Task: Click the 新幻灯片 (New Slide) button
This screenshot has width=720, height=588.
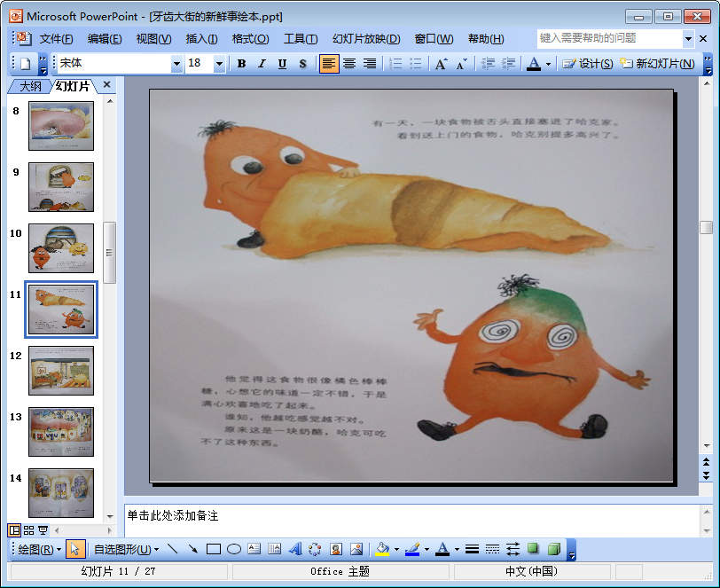Action: (657, 64)
